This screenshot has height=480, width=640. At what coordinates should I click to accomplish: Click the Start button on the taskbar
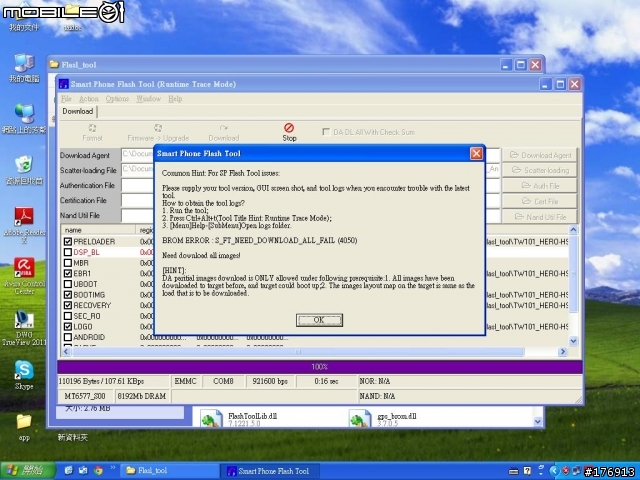click(27, 471)
